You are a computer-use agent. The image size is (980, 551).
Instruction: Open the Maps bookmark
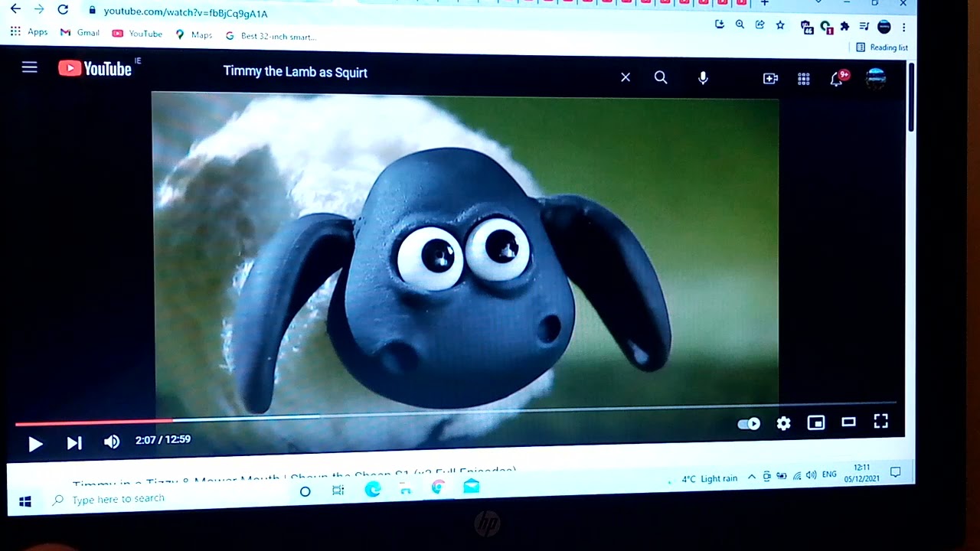(x=194, y=35)
